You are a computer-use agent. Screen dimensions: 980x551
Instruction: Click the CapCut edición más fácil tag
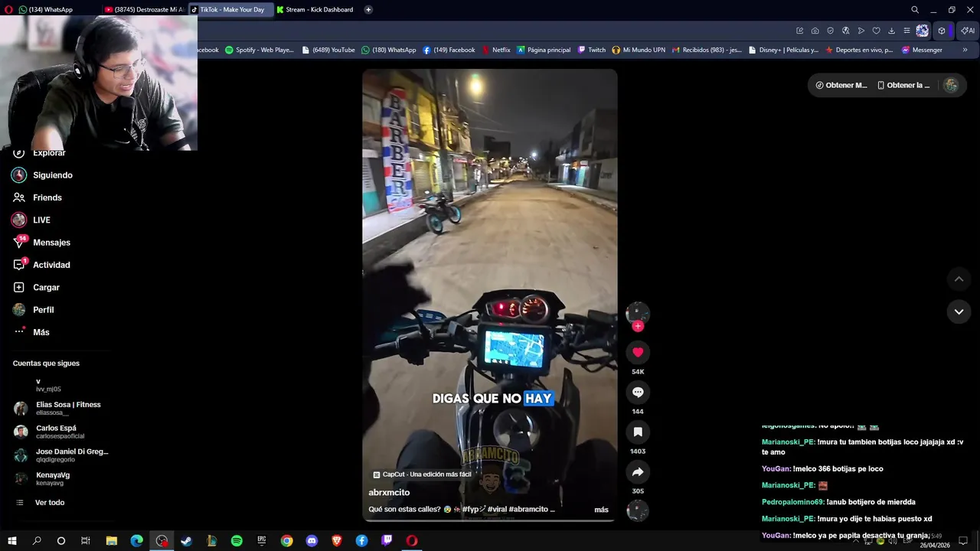tap(422, 474)
